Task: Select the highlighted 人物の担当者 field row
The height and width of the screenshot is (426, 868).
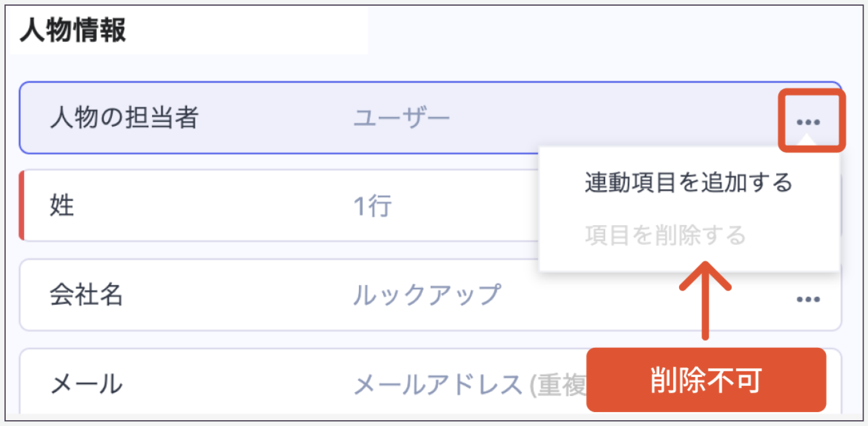Action: click(267, 118)
